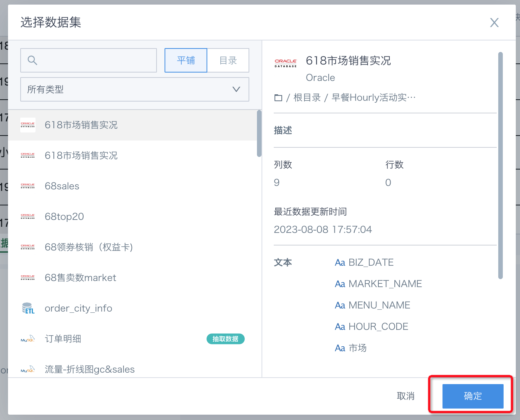Click the 抽取数据 tag on 订单明细
520x420 pixels.
pyautogui.click(x=225, y=339)
